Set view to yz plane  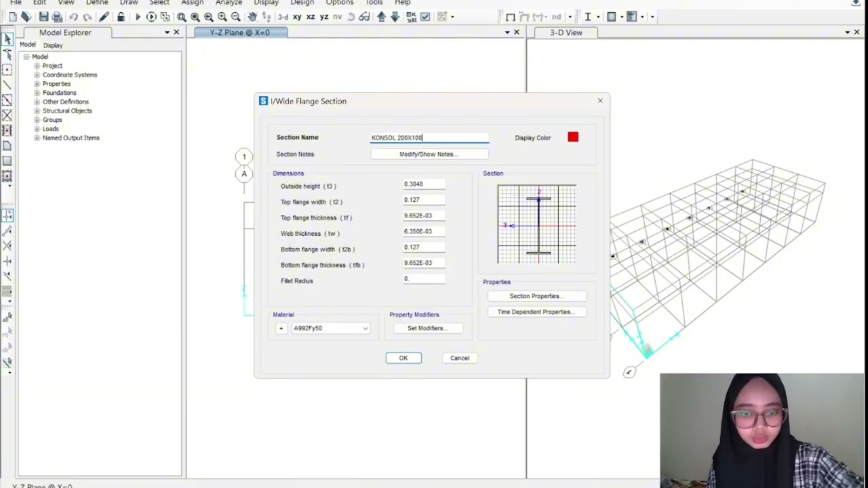point(324,17)
